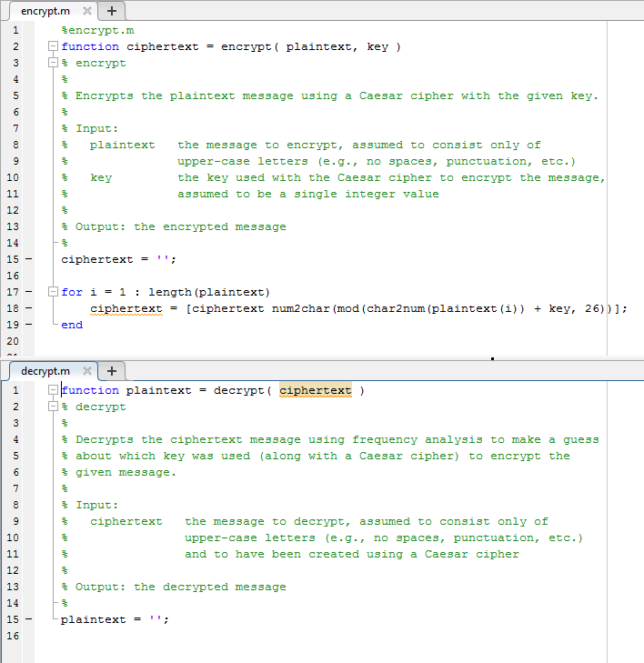Click 'plaintext' variable in decrypt.m line 15
This screenshot has height=663, width=644.
[94, 619]
